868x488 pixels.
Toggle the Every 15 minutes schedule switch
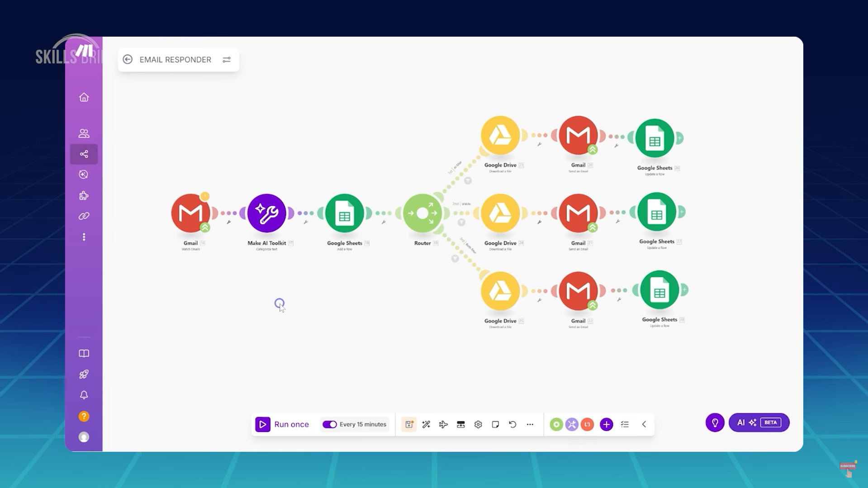point(330,424)
